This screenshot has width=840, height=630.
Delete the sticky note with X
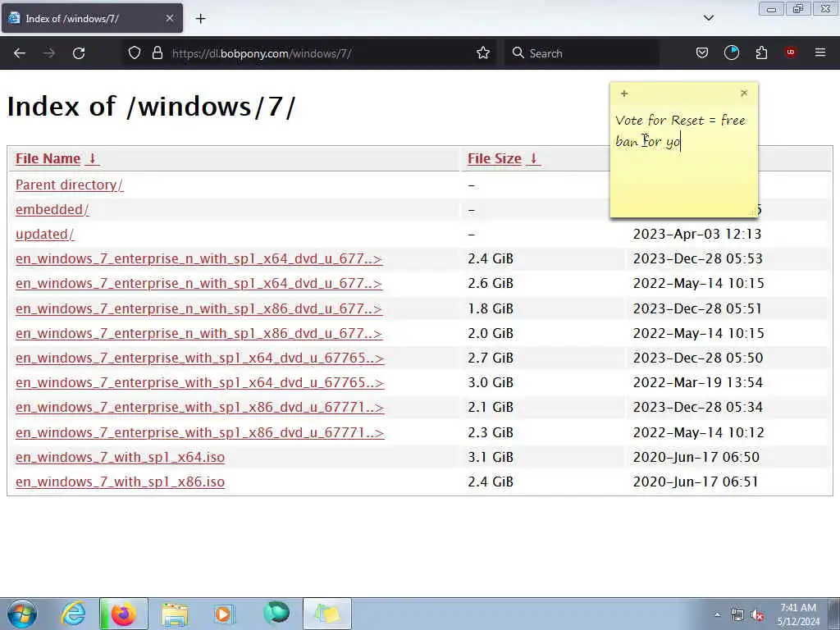click(744, 94)
